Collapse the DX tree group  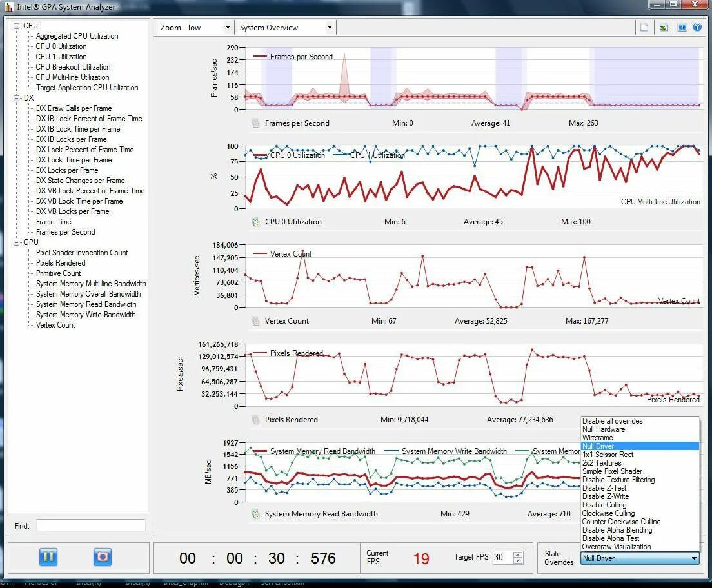(x=16, y=98)
